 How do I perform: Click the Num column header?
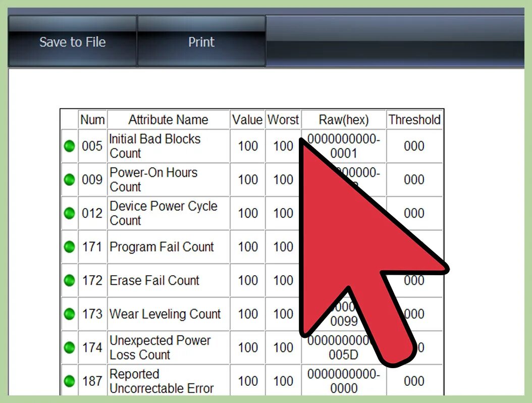[92, 120]
